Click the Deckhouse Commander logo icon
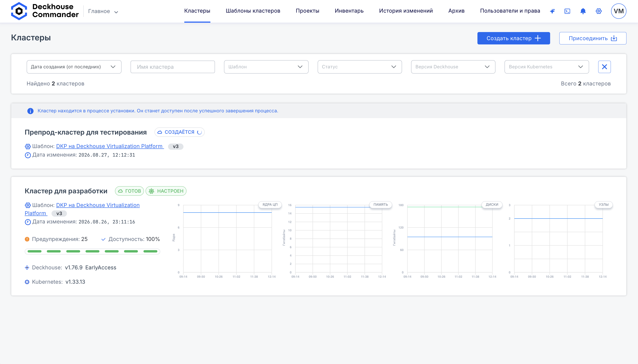Image resolution: width=638 pixels, height=364 pixels. (x=19, y=11)
